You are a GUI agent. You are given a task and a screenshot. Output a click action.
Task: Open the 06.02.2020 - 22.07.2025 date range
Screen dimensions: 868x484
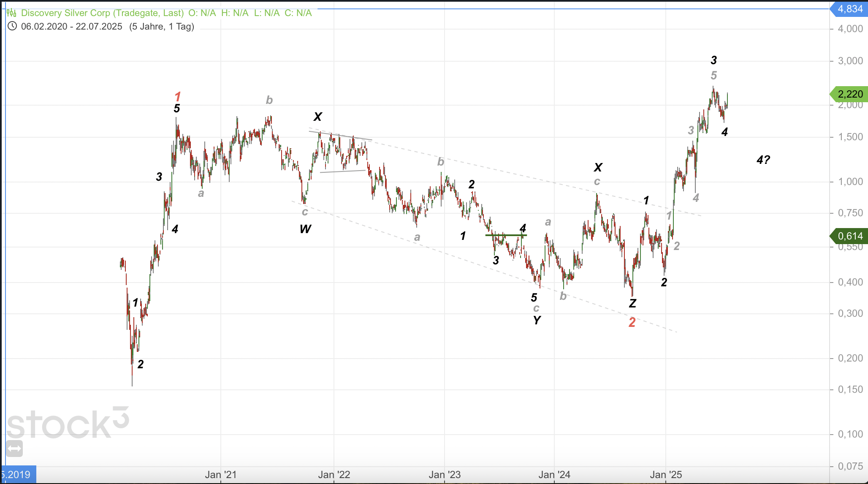[x=71, y=27]
